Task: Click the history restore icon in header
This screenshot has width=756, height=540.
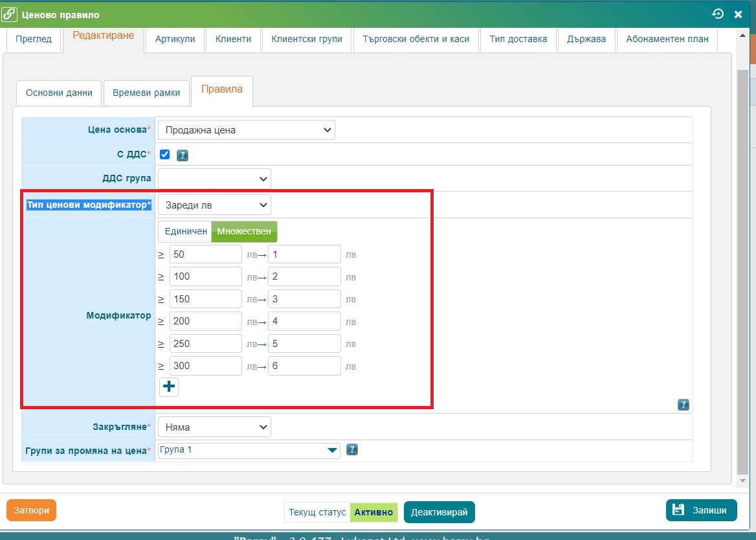Action: click(718, 14)
